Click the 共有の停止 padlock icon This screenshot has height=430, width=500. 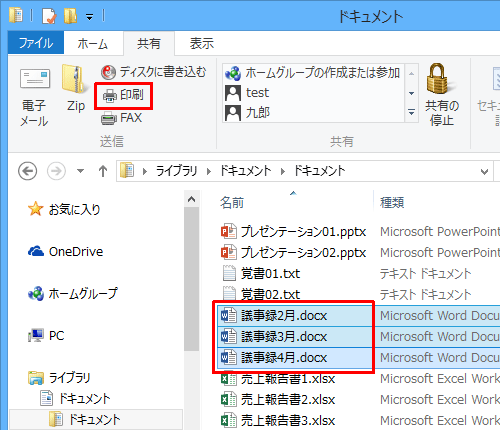[437, 78]
